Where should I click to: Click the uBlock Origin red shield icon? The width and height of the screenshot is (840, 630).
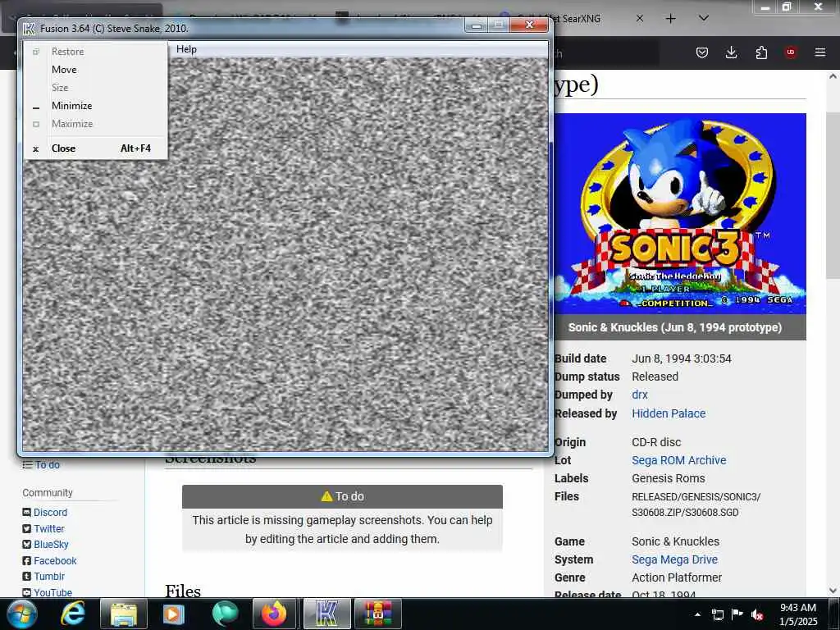[x=791, y=52]
